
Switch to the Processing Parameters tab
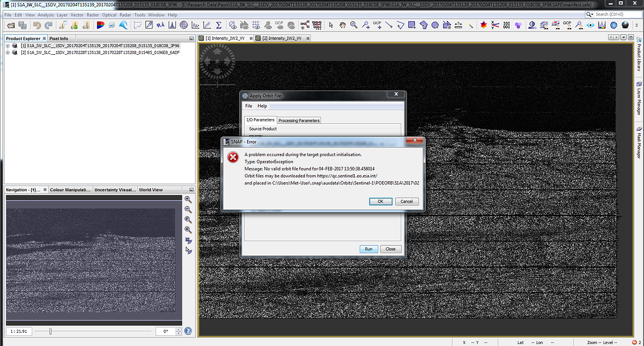click(299, 120)
